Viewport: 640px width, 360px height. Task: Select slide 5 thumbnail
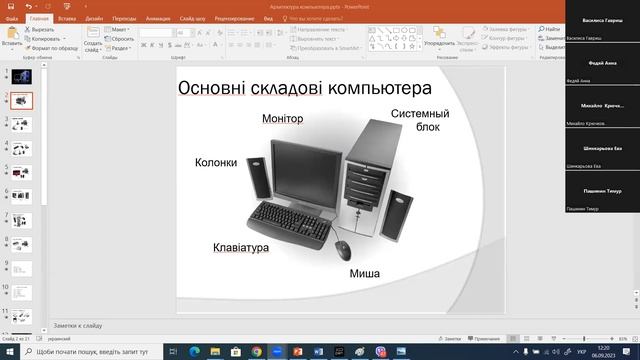(22, 173)
